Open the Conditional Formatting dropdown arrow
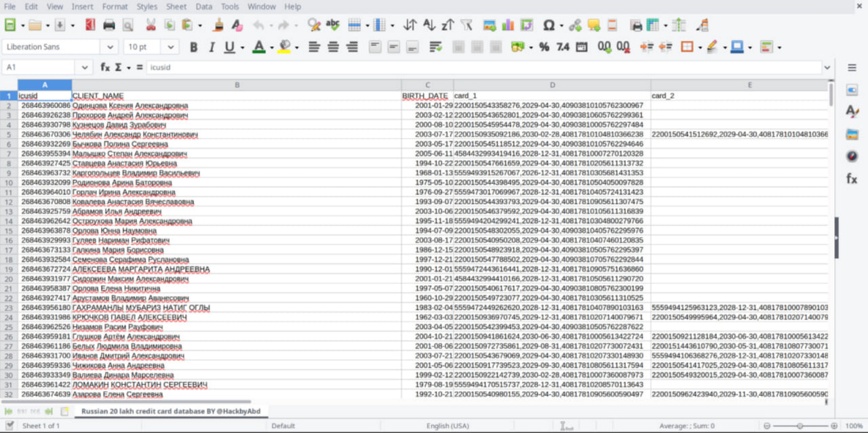 (x=779, y=47)
